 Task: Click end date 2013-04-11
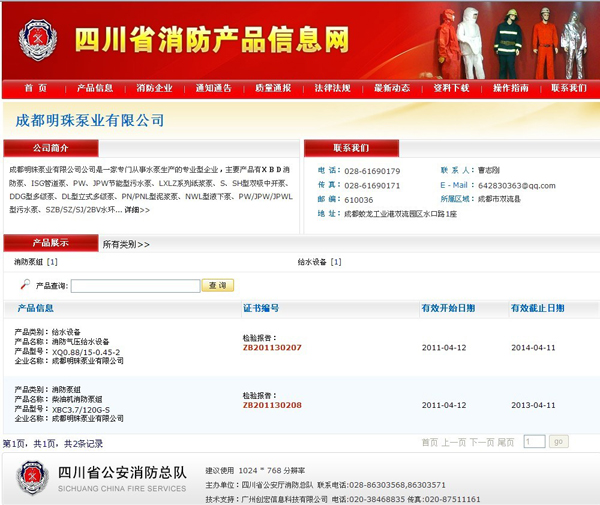click(x=533, y=405)
